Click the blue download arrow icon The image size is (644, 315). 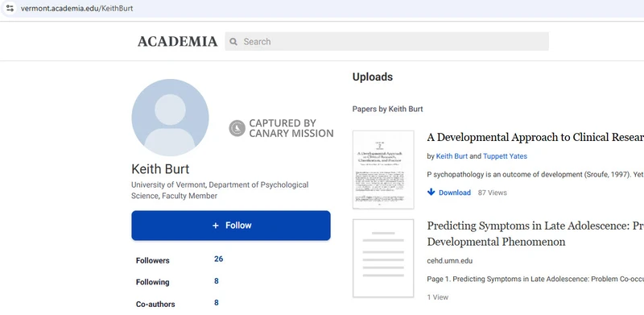click(x=431, y=192)
